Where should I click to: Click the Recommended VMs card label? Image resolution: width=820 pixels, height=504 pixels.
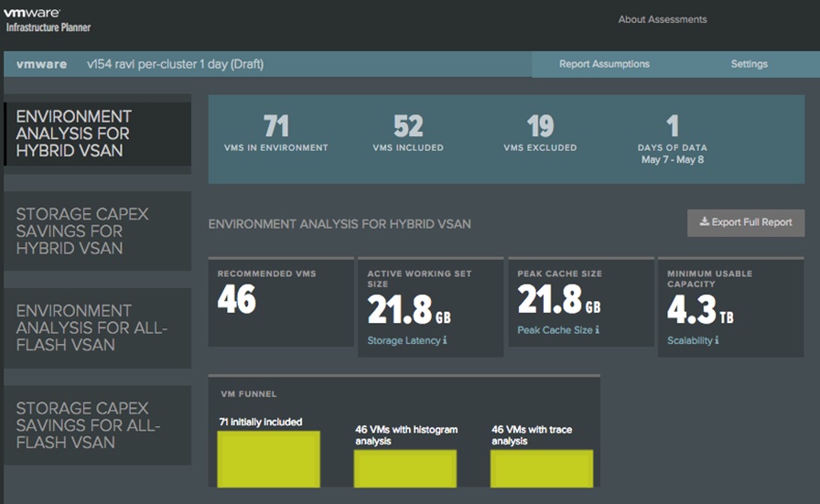(x=266, y=273)
